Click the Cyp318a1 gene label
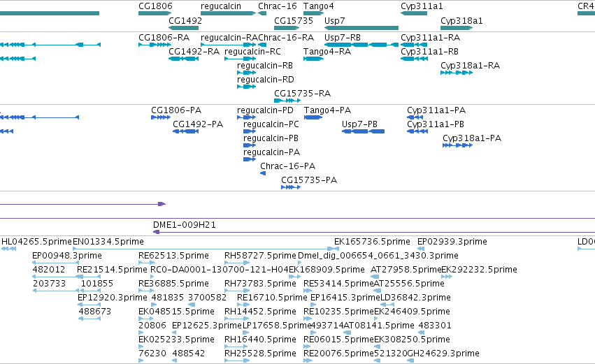Image resolution: width=595 pixels, height=364 pixels. (461, 20)
